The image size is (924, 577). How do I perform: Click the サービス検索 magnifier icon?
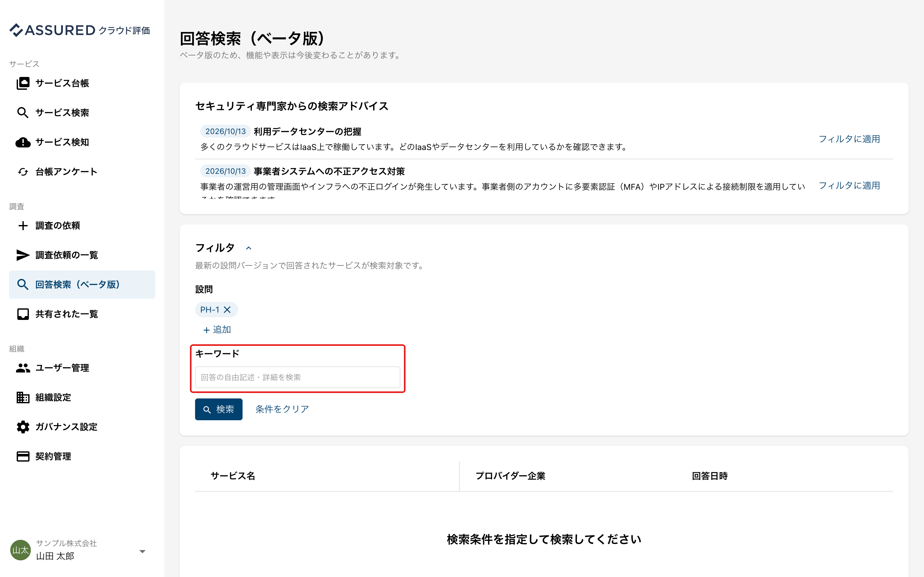pyautogui.click(x=23, y=113)
